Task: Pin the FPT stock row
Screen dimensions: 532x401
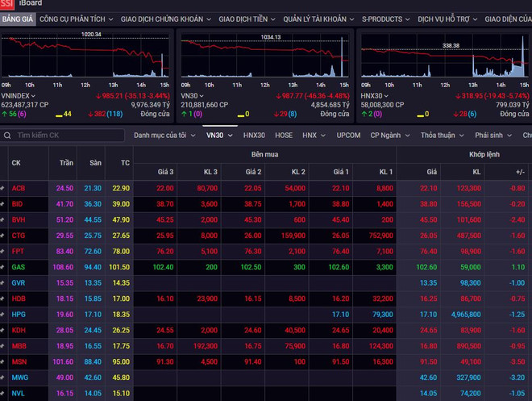Action: tap(3, 251)
